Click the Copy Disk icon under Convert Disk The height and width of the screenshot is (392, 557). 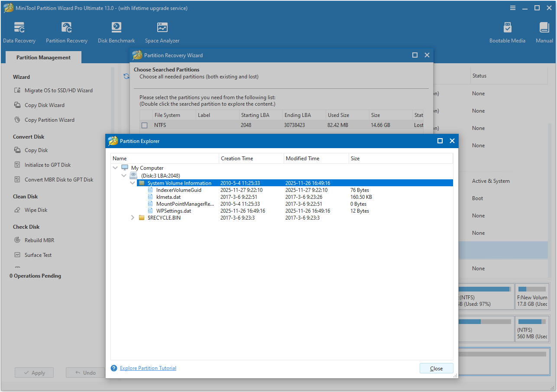pos(17,150)
